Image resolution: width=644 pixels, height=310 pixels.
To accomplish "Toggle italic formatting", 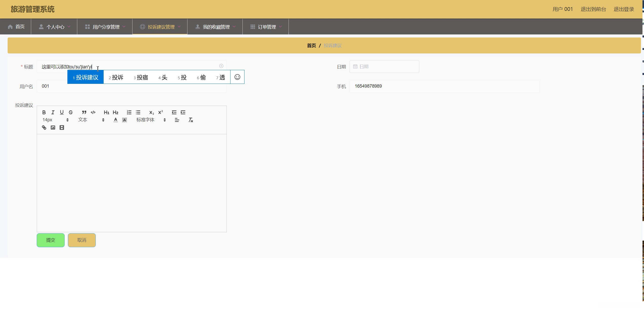I will point(53,112).
